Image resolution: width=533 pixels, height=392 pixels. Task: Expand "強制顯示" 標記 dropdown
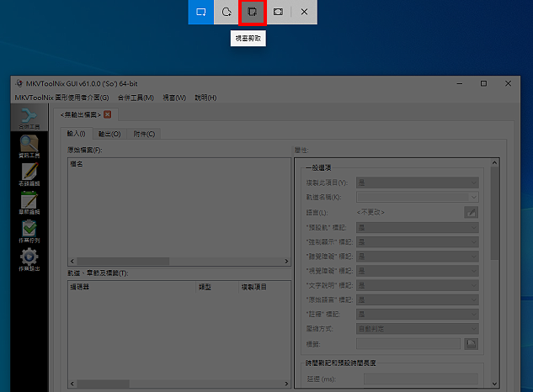pyautogui.click(x=418, y=242)
